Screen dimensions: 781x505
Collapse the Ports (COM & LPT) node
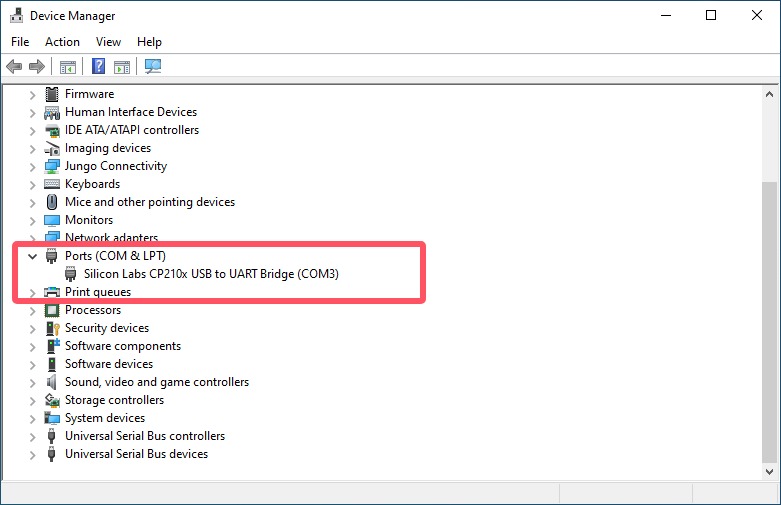[32, 256]
